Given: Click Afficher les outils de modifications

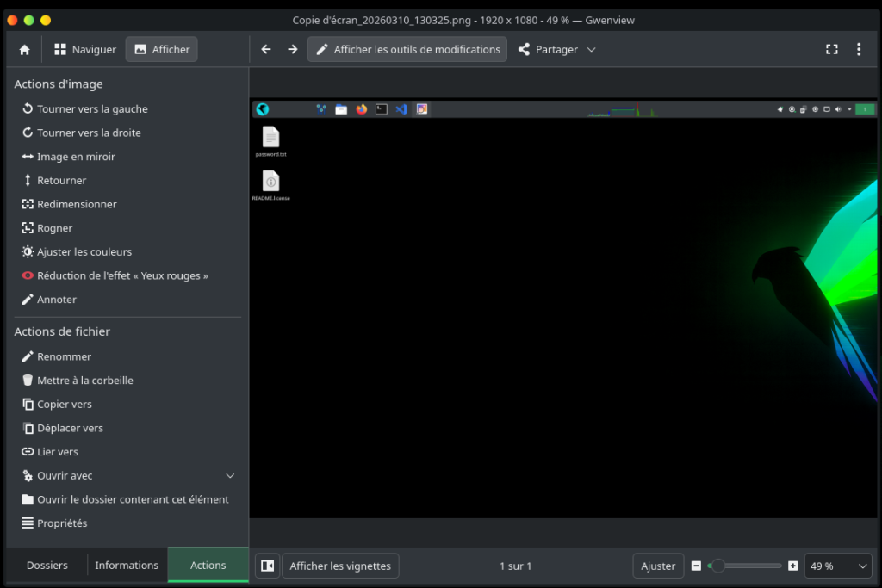Looking at the screenshot, I should point(407,50).
